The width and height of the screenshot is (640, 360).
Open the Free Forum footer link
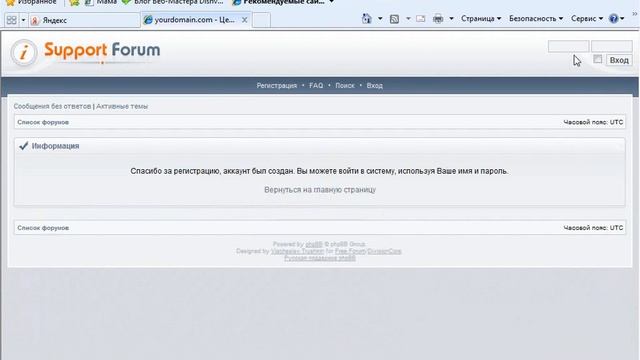pyautogui.click(x=350, y=251)
